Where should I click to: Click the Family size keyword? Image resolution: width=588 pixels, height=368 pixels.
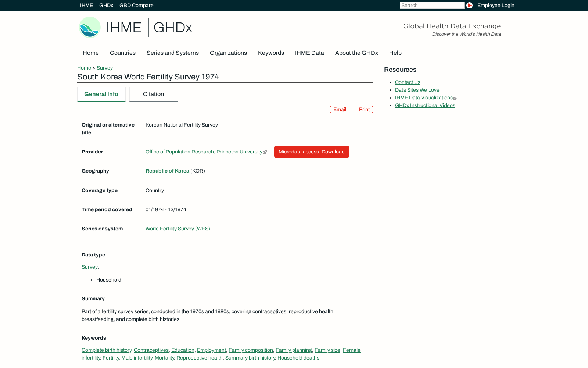[x=327, y=350]
